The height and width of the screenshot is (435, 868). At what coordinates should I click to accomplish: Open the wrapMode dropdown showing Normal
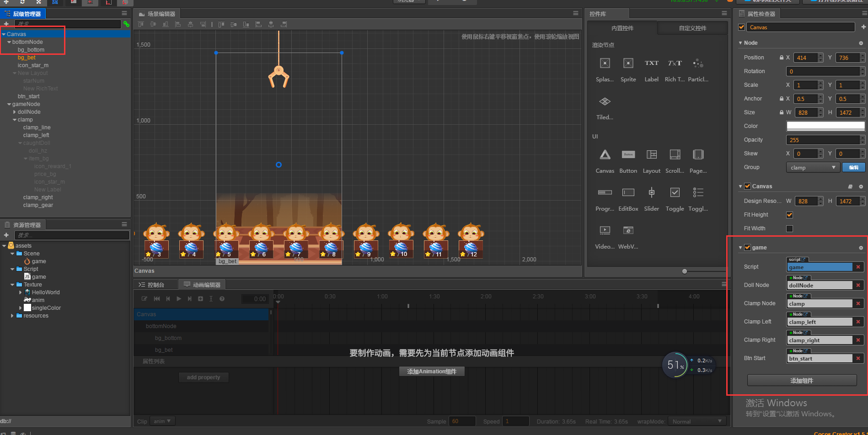tap(697, 421)
